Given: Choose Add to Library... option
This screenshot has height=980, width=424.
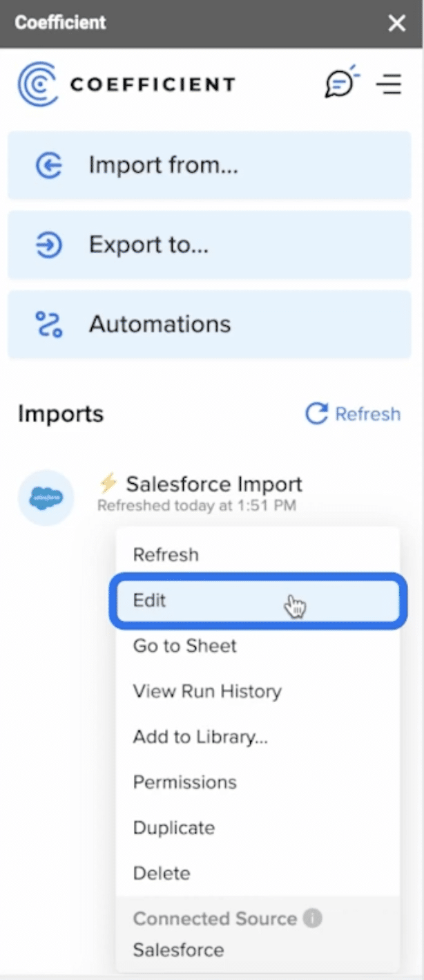Looking at the screenshot, I should click(x=258, y=737).
